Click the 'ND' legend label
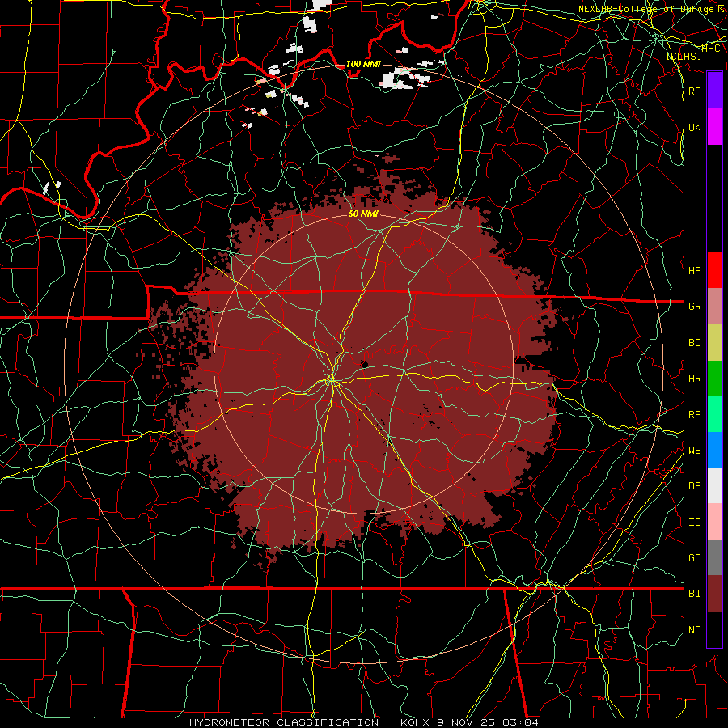Viewport: 728px width, 728px height. [x=694, y=629]
